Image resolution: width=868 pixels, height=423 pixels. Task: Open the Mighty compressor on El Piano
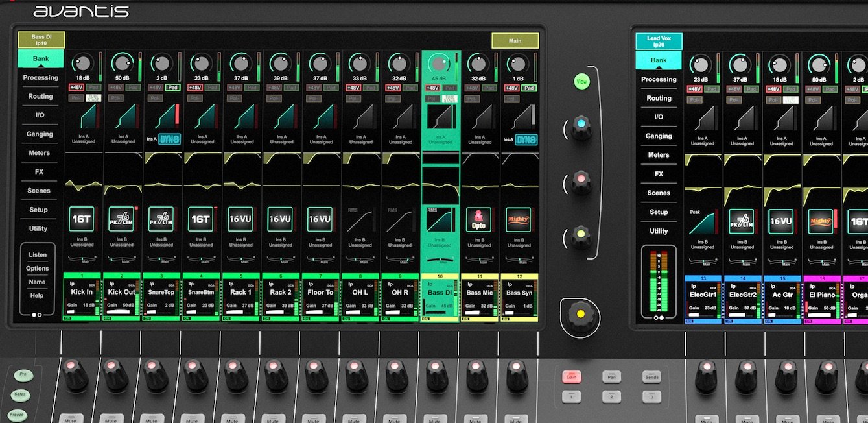point(821,221)
